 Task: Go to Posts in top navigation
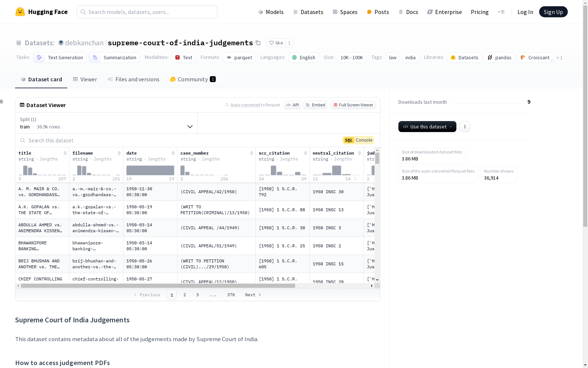click(x=378, y=12)
